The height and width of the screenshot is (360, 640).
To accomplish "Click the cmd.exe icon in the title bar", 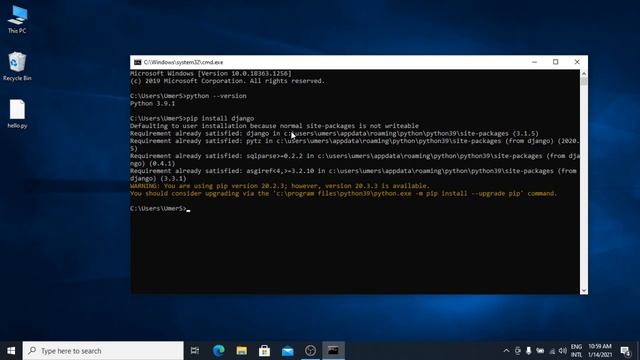I will [138, 62].
